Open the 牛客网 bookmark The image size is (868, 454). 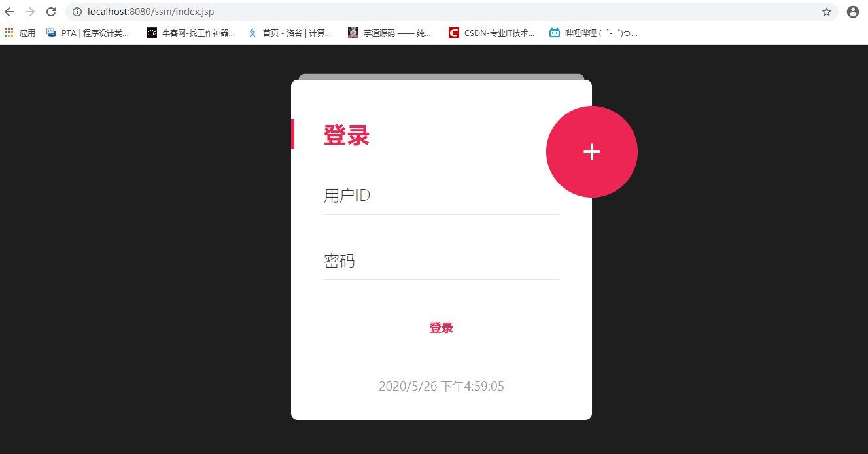(191, 33)
